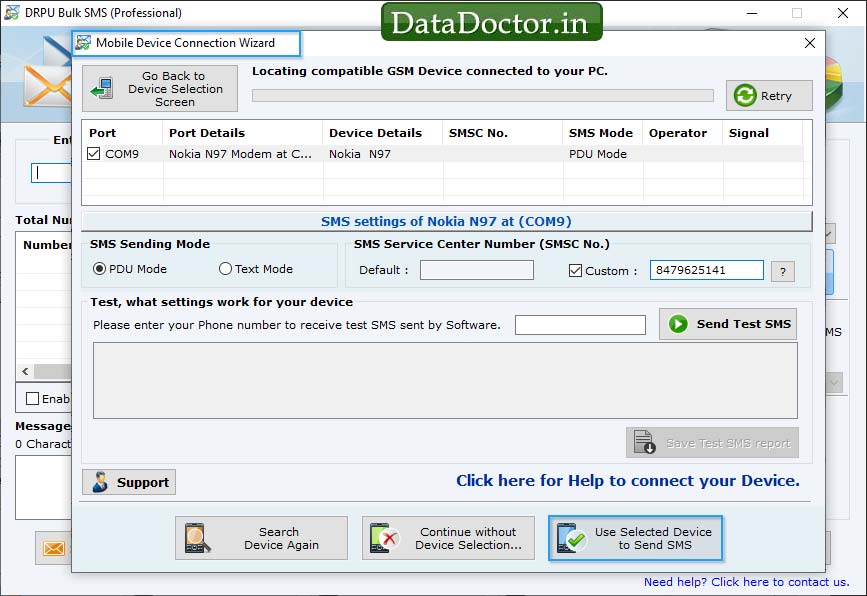Click the Custom SMSC number field
Screen dimensions: 867x596
[707, 270]
